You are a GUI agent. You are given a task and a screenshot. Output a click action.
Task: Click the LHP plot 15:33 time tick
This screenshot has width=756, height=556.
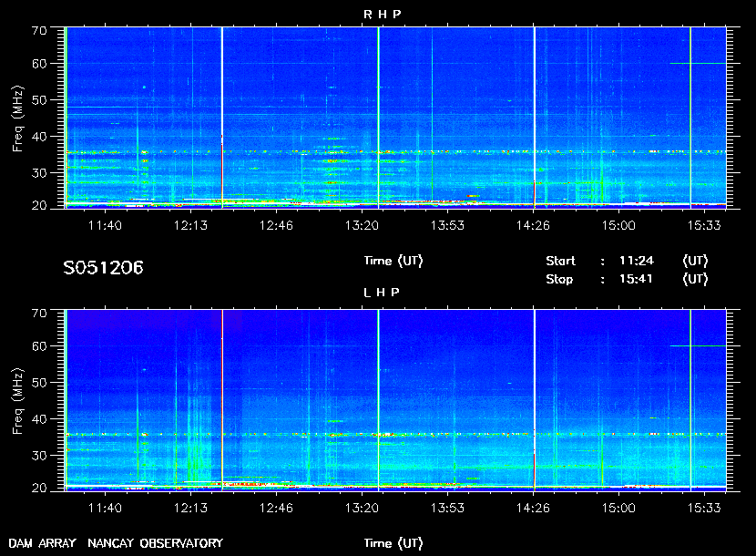704,508
